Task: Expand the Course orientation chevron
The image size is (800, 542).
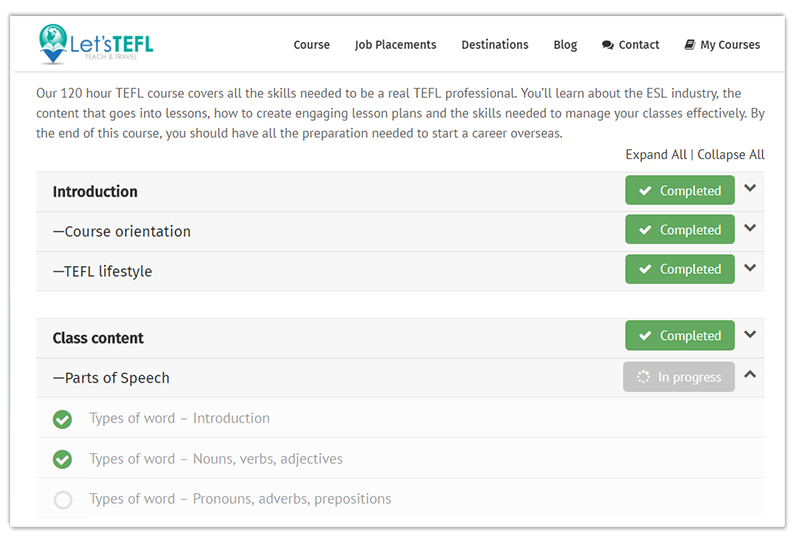Action: 749,228
